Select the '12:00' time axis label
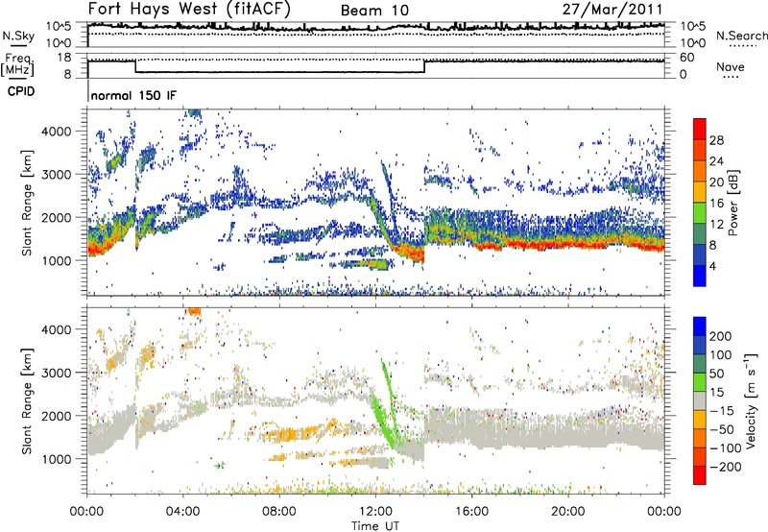Viewport: 768px width, 532px height. click(x=375, y=511)
